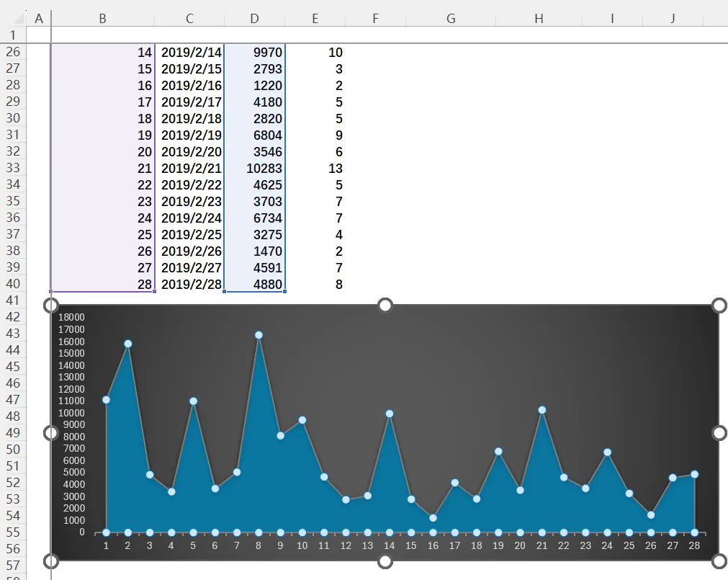The height and width of the screenshot is (580, 728).
Task: Click chart top-right resize handle
Action: click(x=719, y=305)
